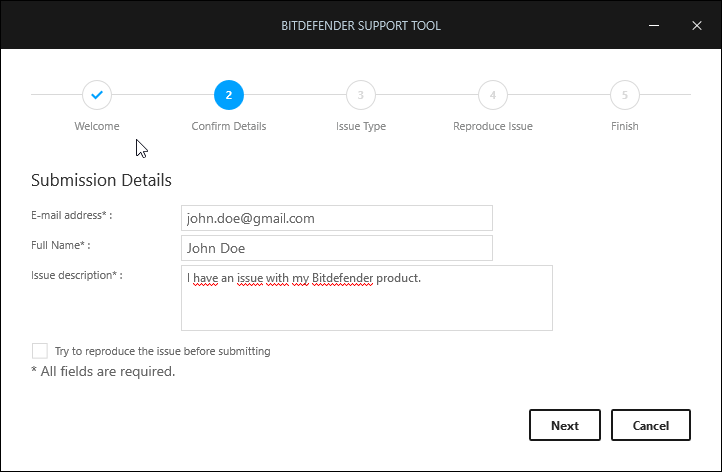722x472 pixels.
Task: Click the 'Issue description*' label
Action: pyautogui.click(x=76, y=275)
